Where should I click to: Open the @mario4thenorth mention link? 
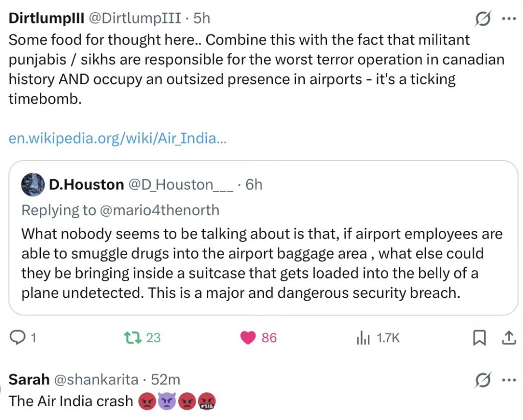point(159,210)
